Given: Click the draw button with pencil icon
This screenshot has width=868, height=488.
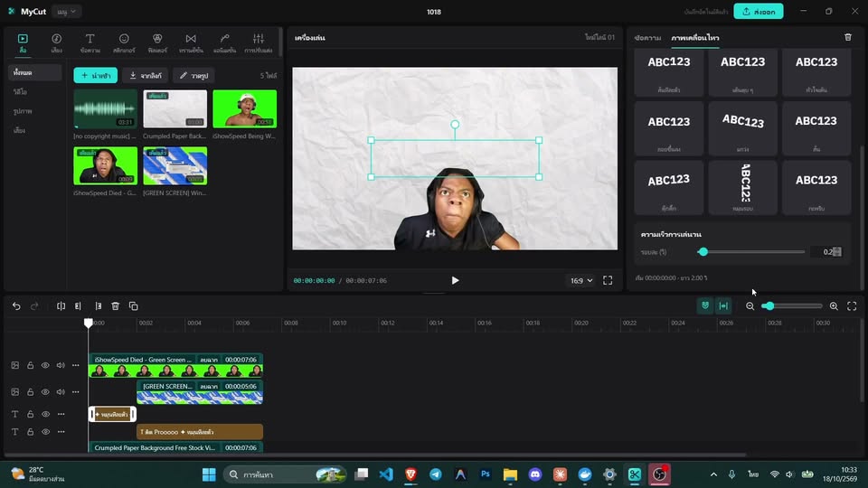Looking at the screenshot, I should (194, 75).
